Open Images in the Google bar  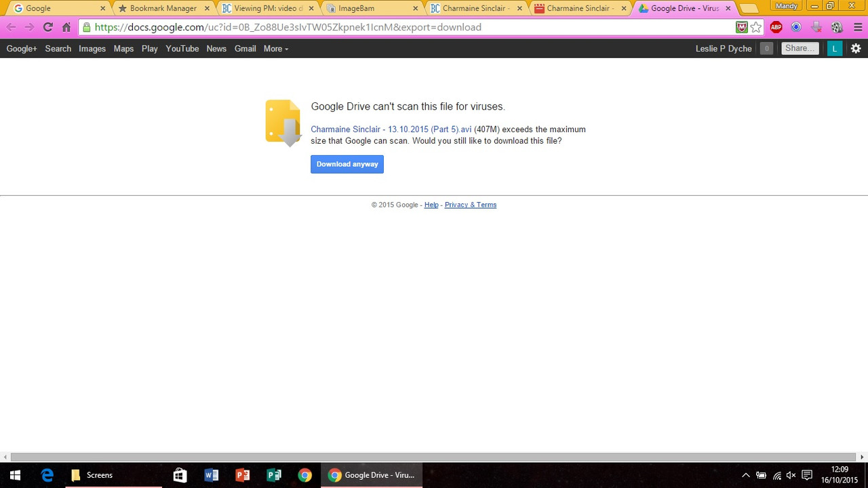[x=92, y=49]
